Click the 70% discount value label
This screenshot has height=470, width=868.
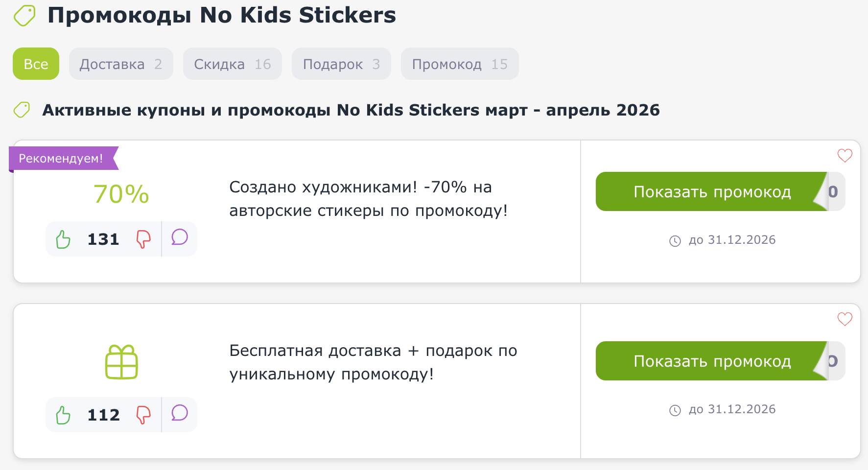pos(121,194)
